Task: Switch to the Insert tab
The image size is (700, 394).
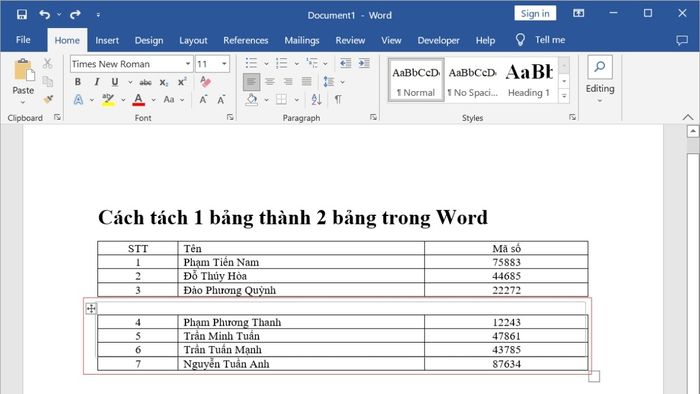Action: pos(107,40)
